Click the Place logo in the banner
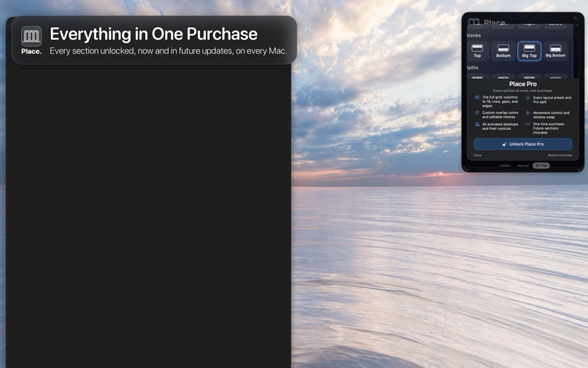The width and height of the screenshot is (588, 368). [31, 37]
